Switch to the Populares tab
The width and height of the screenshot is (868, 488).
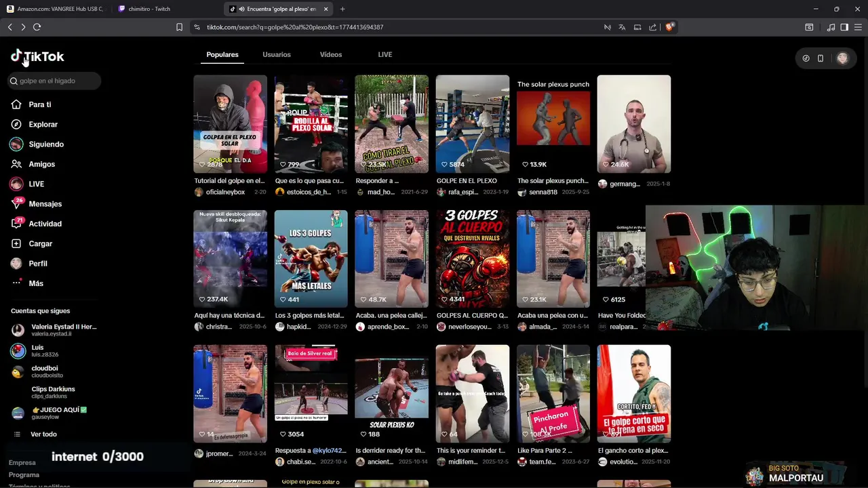[222, 54]
